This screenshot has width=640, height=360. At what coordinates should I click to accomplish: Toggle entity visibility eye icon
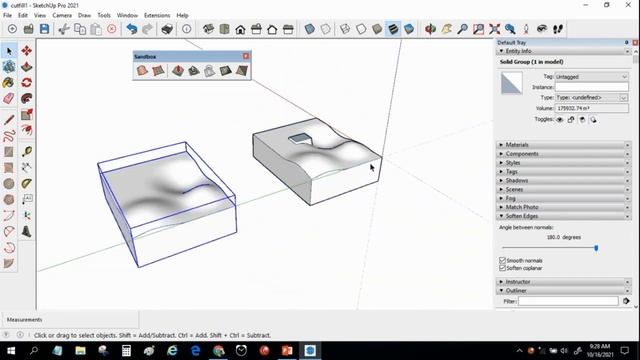[x=560, y=120]
